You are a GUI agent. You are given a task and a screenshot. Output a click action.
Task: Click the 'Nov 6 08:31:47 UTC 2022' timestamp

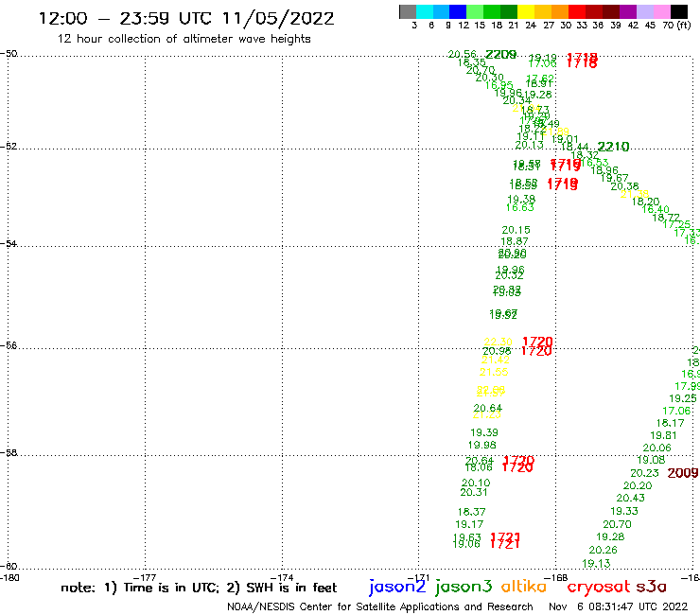click(618, 606)
